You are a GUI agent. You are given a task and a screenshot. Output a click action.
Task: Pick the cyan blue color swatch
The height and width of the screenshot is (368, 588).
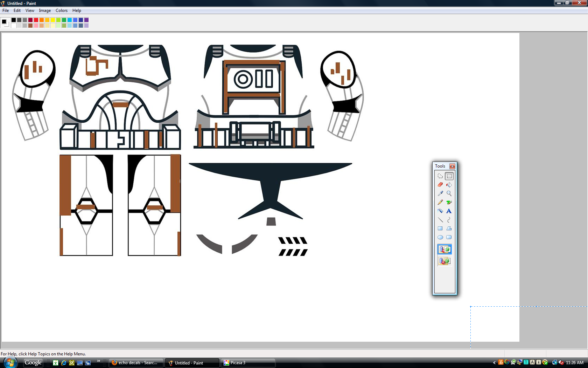click(x=70, y=20)
